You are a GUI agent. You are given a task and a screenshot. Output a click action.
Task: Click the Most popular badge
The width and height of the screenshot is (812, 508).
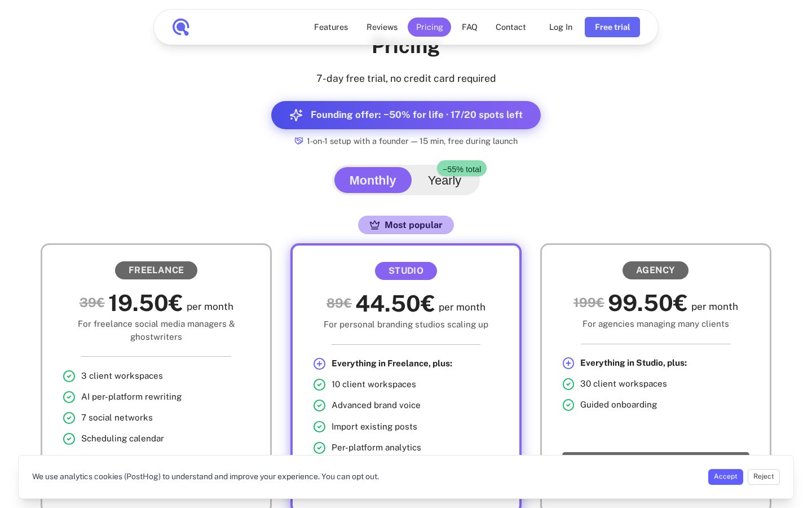click(406, 225)
